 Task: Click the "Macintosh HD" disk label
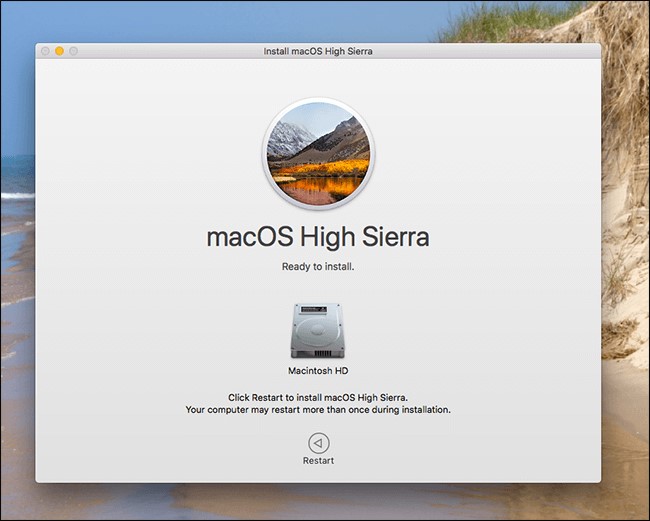[318, 371]
